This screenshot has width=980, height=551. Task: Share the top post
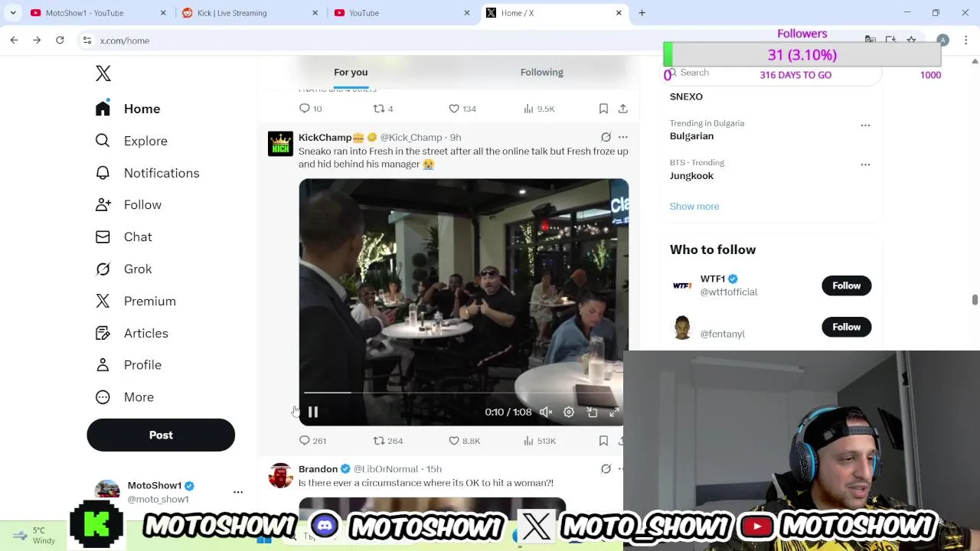point(622,109)
